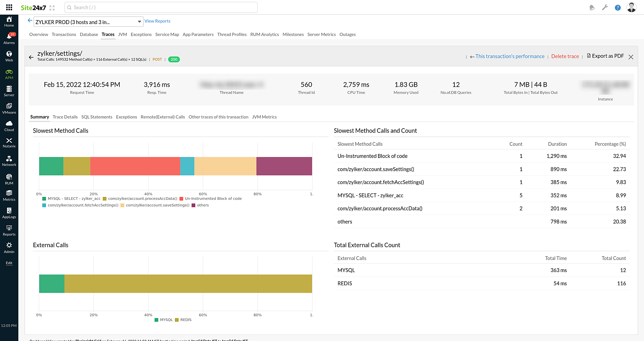Click the help question mark icon
This screenshot has height=341, width=644.
(618, 8)
